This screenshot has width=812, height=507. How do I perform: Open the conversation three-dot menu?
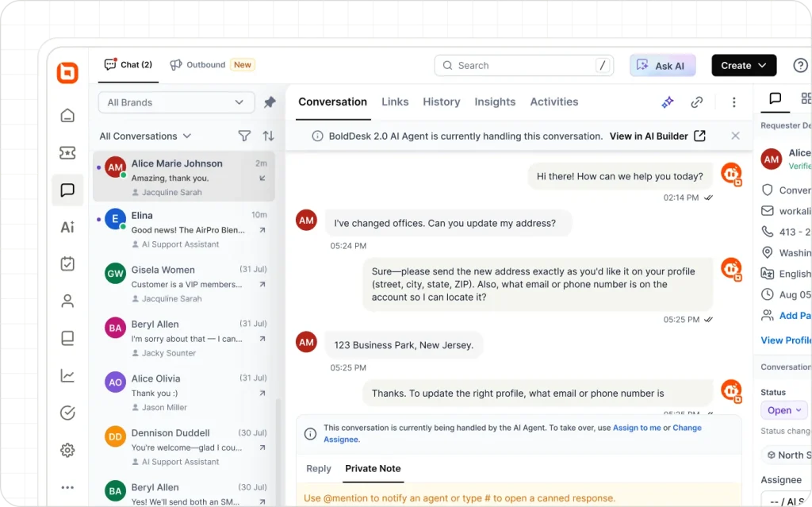733,102
